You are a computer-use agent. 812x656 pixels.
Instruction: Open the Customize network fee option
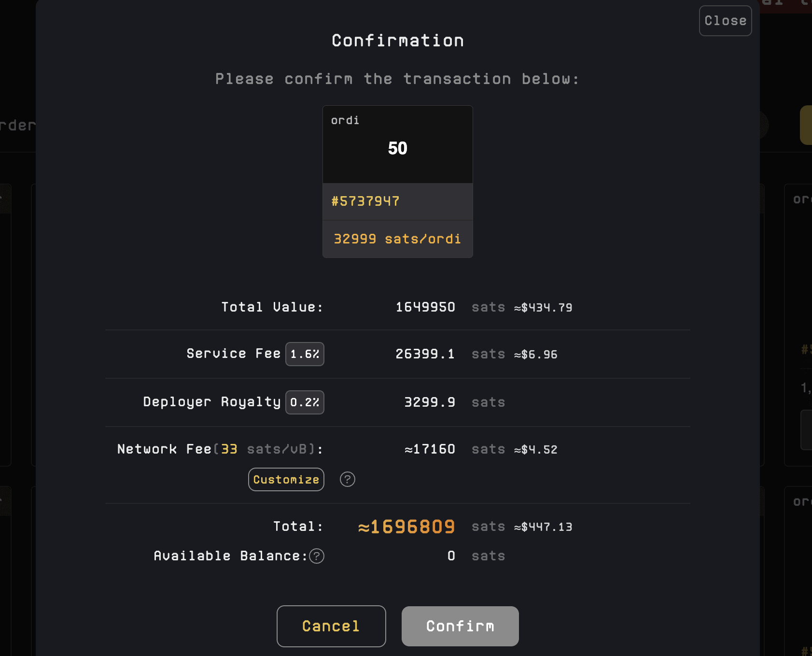(x=286, y=479)
